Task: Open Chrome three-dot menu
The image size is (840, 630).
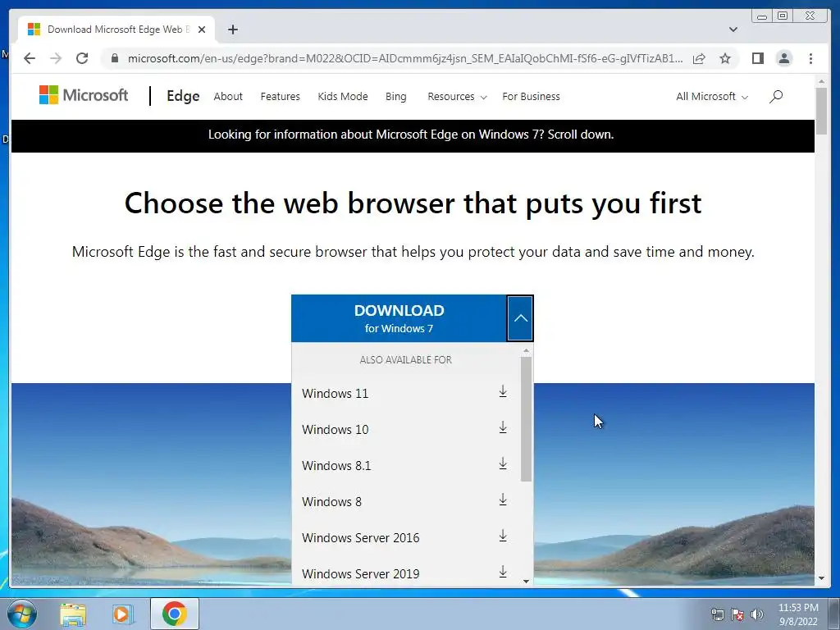Action: [810, 58]
